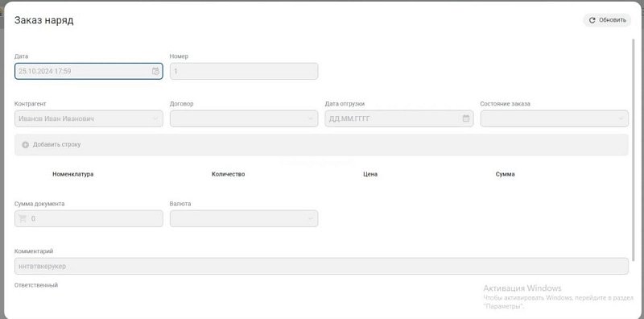Open the calendar icon in Дата отгрузки
Image resolution: width=644 pixels, height=319 pixels.
pos(466,118)
